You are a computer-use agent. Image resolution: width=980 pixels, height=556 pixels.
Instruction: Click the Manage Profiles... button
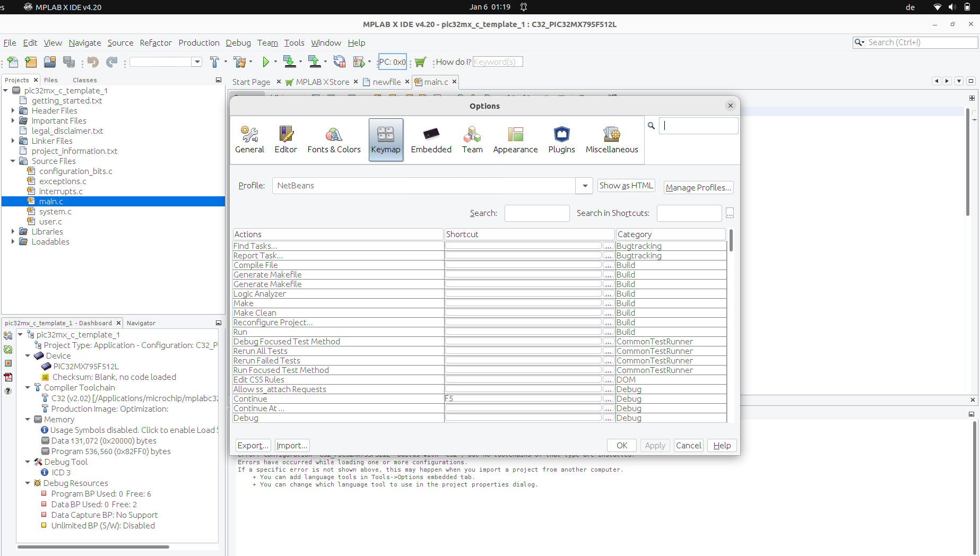[x=698, y=188]
